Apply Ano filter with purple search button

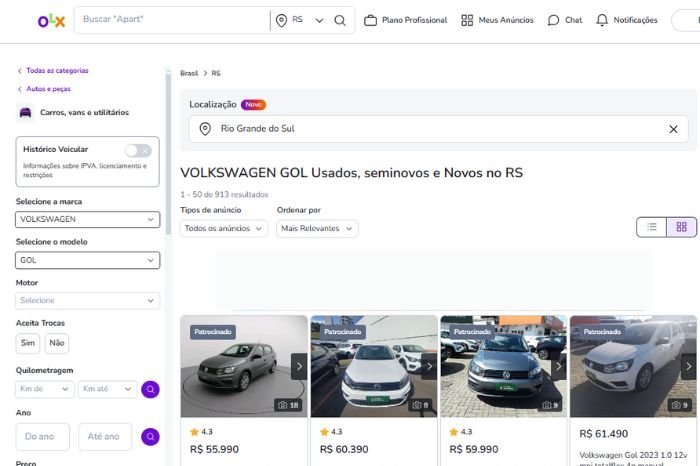point(150,437)
